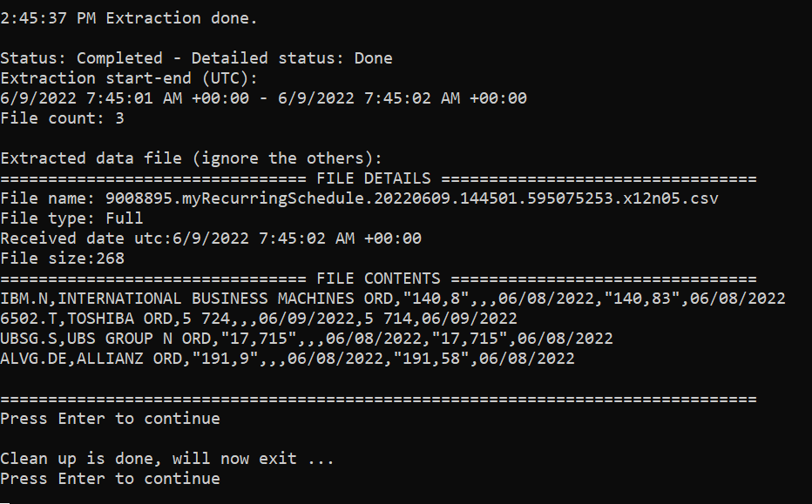812x504 pixels.
Task: Click the 'Received date utc' line
Action: point(211,239)
